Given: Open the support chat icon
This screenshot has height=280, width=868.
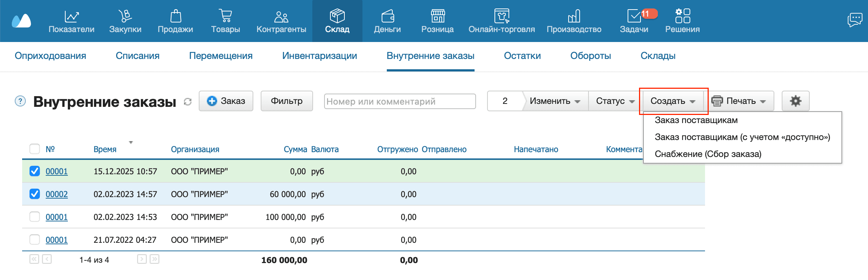Looking at the screenshot, I should coord(855,20).
